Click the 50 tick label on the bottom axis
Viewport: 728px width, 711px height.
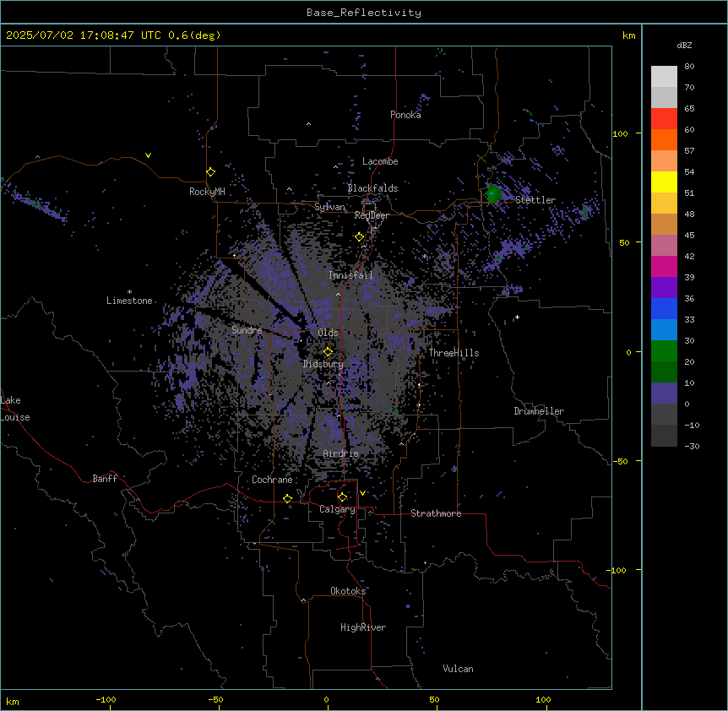click(x=434, y=699)
